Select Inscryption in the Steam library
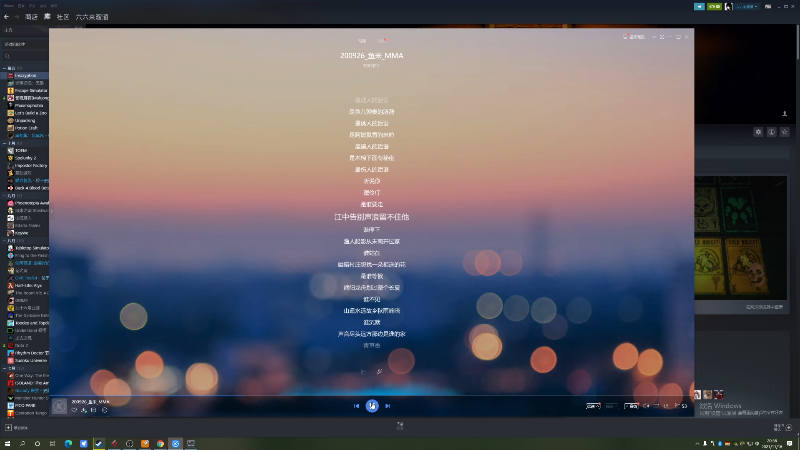 (x=24, y=76)
